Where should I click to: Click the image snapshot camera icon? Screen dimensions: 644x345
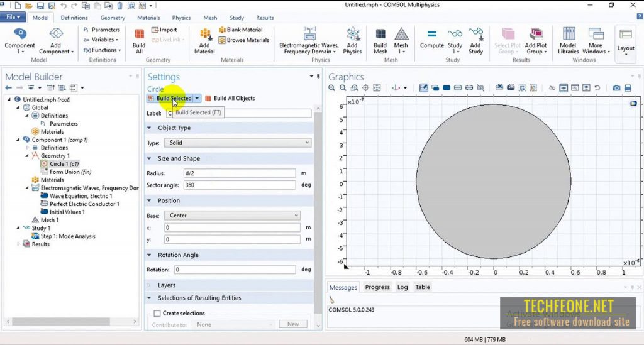pos(616,88)
